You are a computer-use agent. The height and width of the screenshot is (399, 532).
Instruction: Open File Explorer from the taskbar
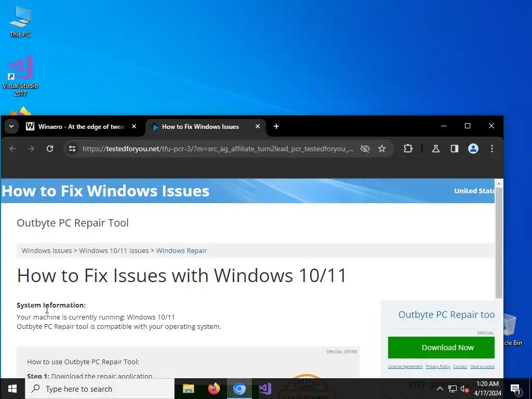pyautogui.click(x=188, y=389)
